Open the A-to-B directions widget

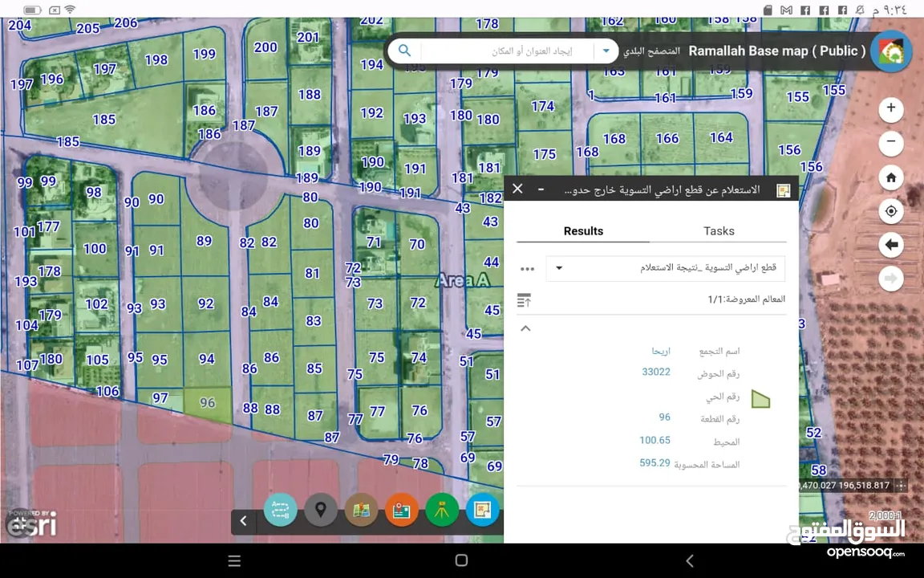280,510
